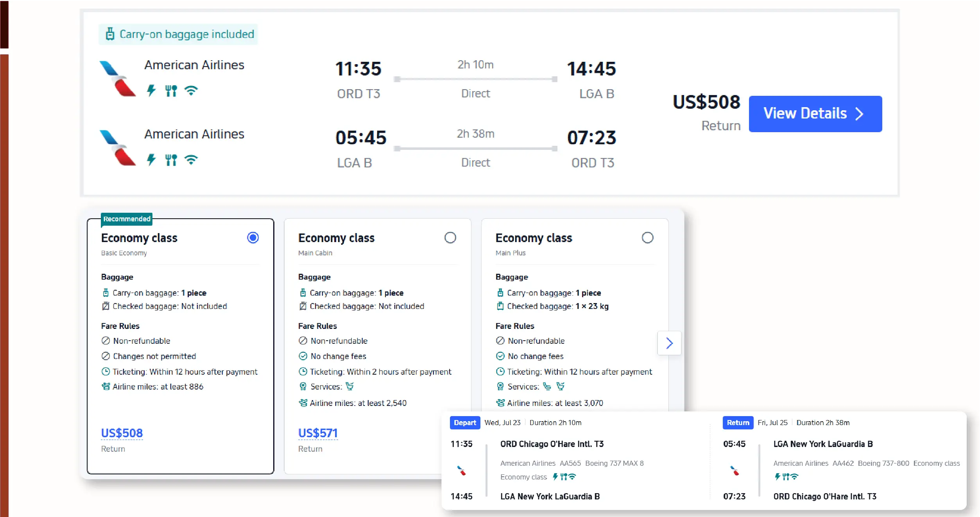This screenshot has height=517, width=980.
Task: Click the outbound flight meal icon
Action: 171,91
